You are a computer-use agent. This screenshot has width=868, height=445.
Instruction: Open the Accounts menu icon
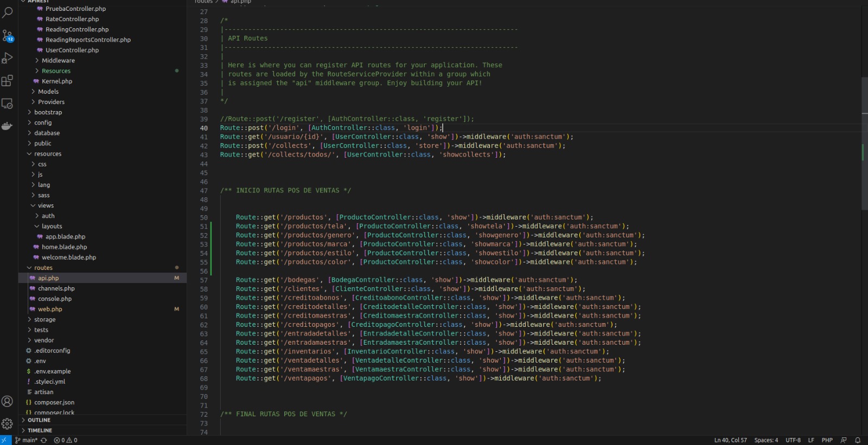[8, 401]
